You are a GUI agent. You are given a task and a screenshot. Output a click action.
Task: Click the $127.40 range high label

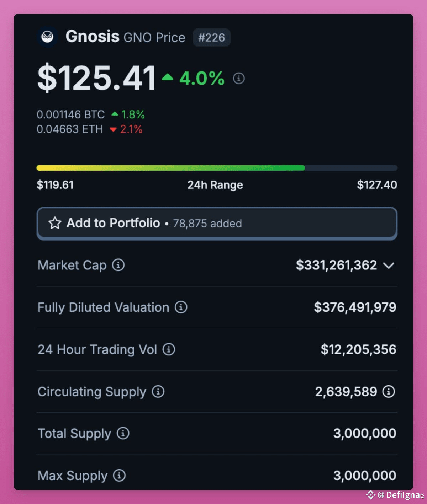pos(377,185)
